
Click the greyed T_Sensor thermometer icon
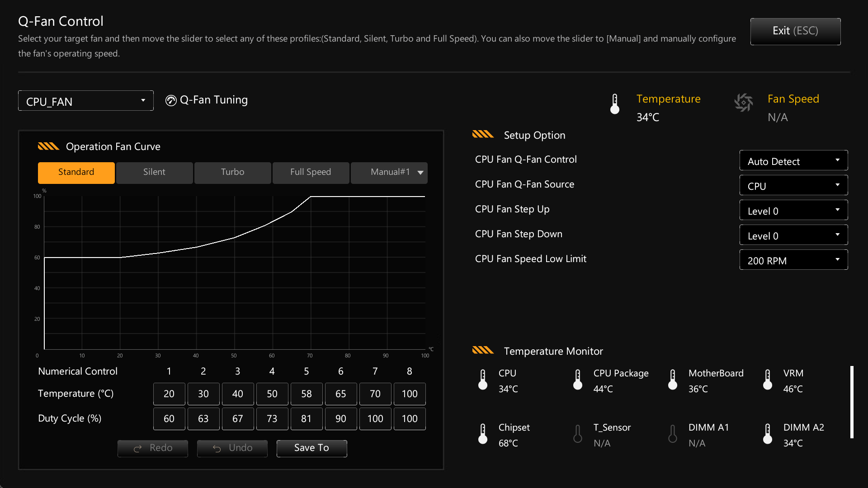click(x=578, y=434)
